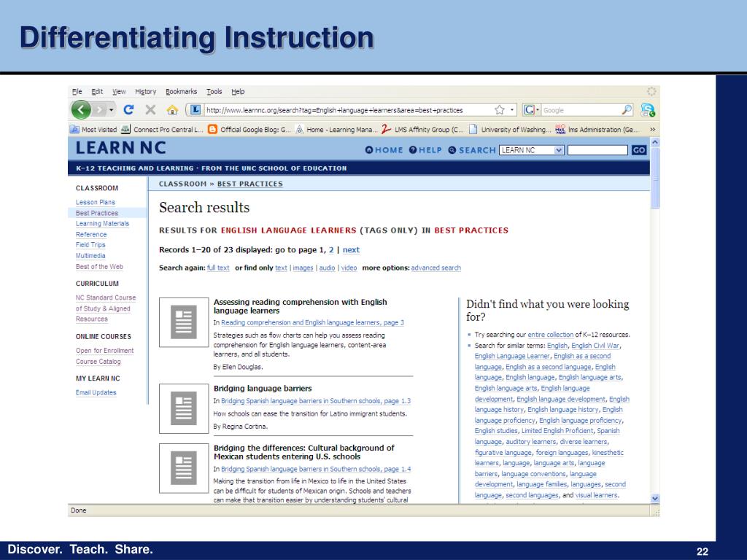Click the Skype toolbar icon
The height and width of the screenshot is (560, 747).
click(648, 110)
